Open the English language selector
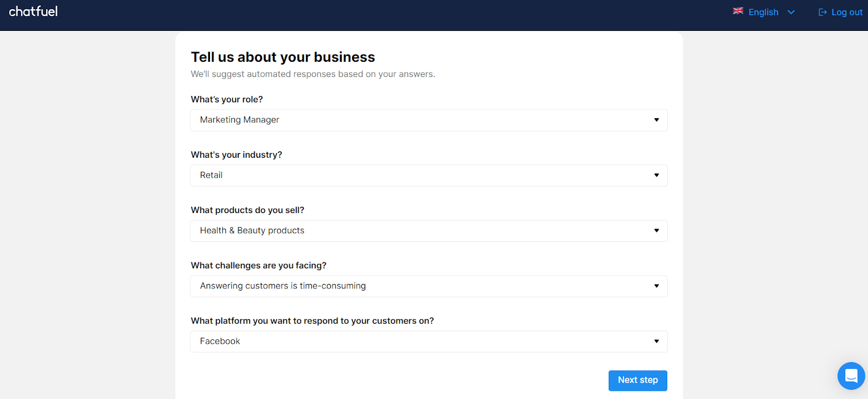 click(x=763, y=12)
